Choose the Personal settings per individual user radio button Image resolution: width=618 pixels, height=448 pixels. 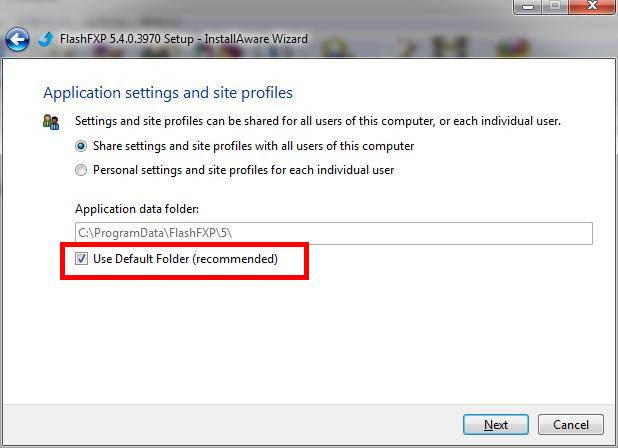81,170
